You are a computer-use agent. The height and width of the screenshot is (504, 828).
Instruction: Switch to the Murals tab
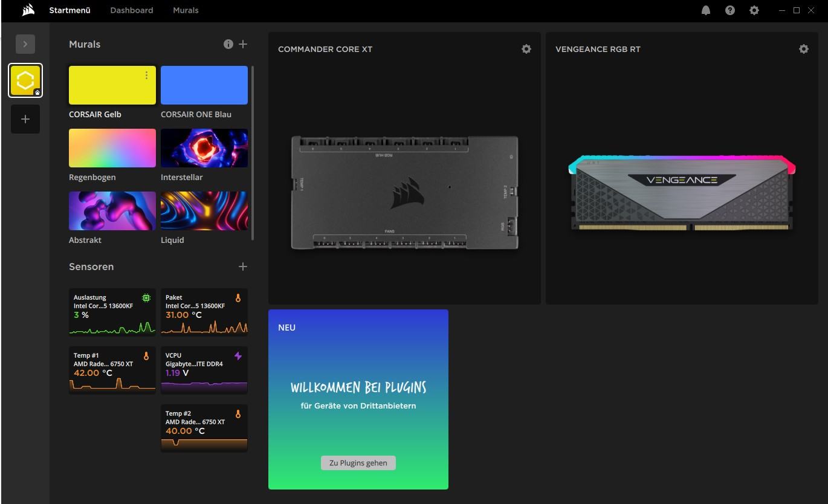point(186,10)
